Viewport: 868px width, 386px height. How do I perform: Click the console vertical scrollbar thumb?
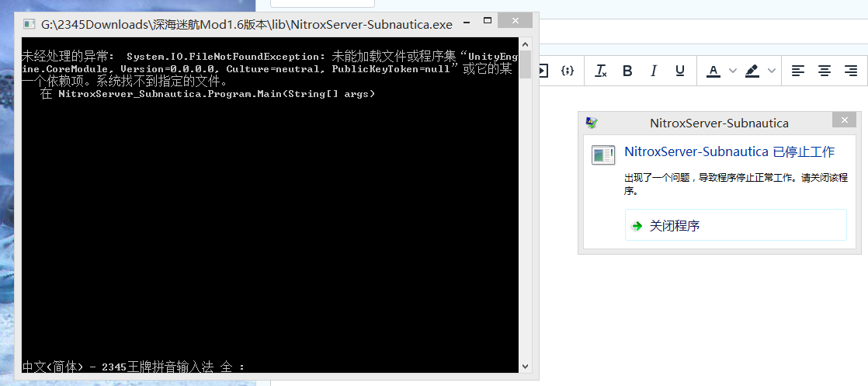525,64
